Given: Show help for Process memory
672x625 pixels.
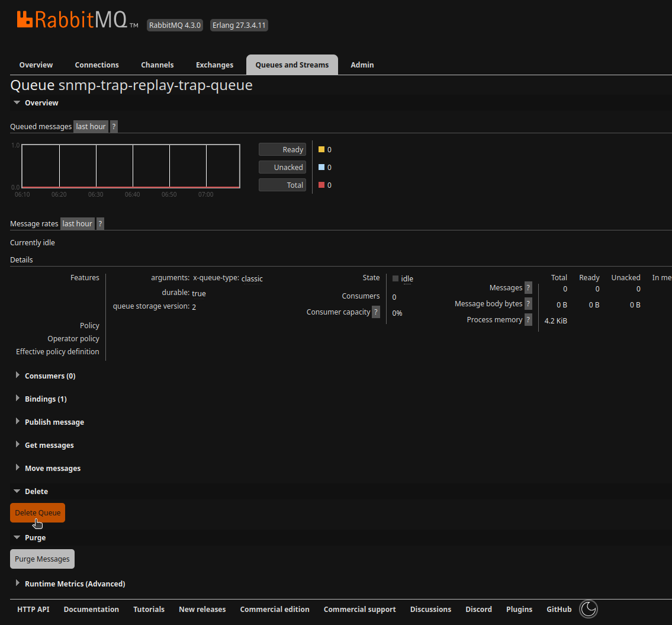Looking at the screenshot, I should click(529, 319).
